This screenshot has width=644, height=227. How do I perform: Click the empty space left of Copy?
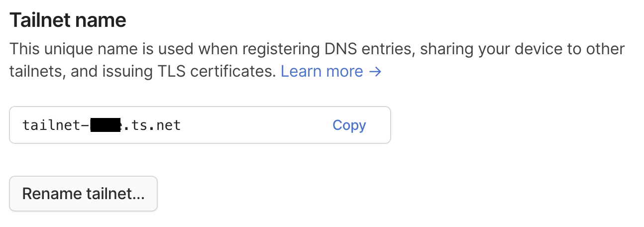coord(259,125)
